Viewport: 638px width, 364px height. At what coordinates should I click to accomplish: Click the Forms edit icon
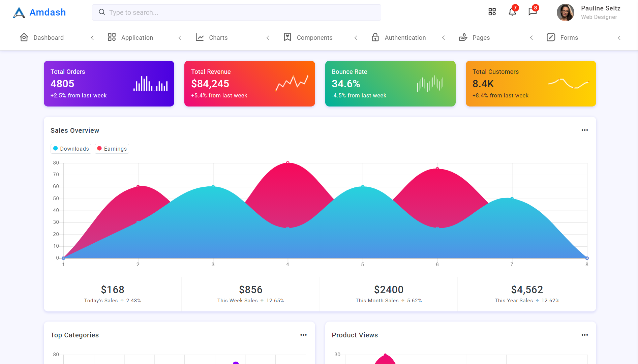point(551,37)
